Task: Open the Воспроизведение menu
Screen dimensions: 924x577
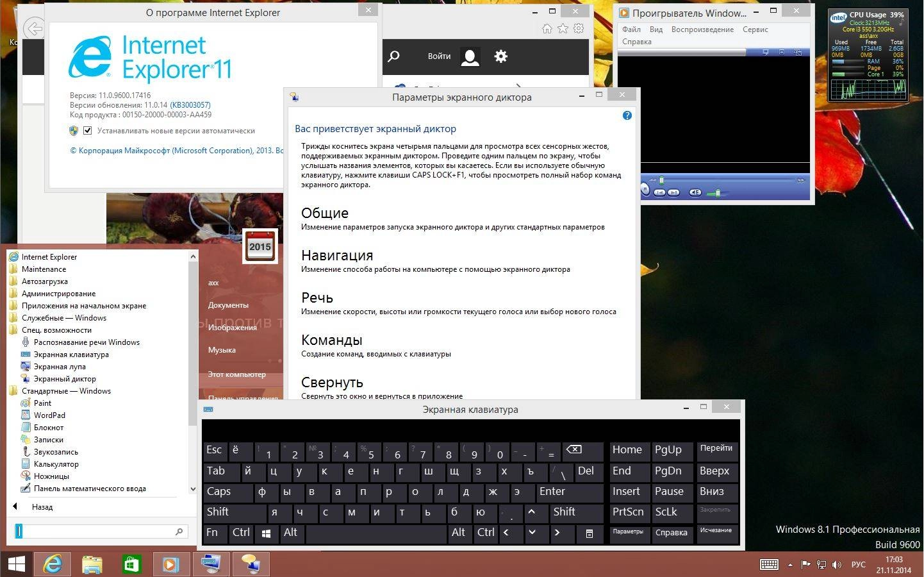Action: 702,29
